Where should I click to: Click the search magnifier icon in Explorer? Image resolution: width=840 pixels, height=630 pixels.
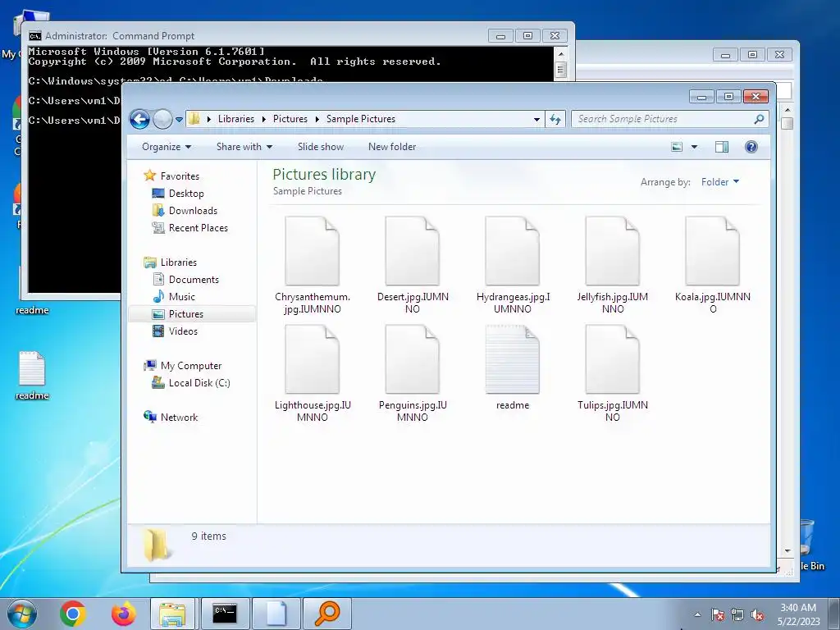tap(759, 119)
